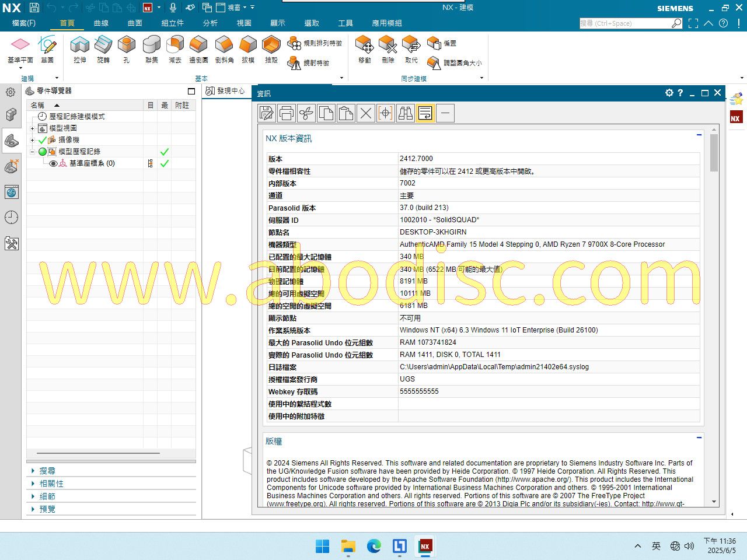747x560 pixels.
Task: Select the 倒斜角 (Chamfer) tool
Action: 224,50
